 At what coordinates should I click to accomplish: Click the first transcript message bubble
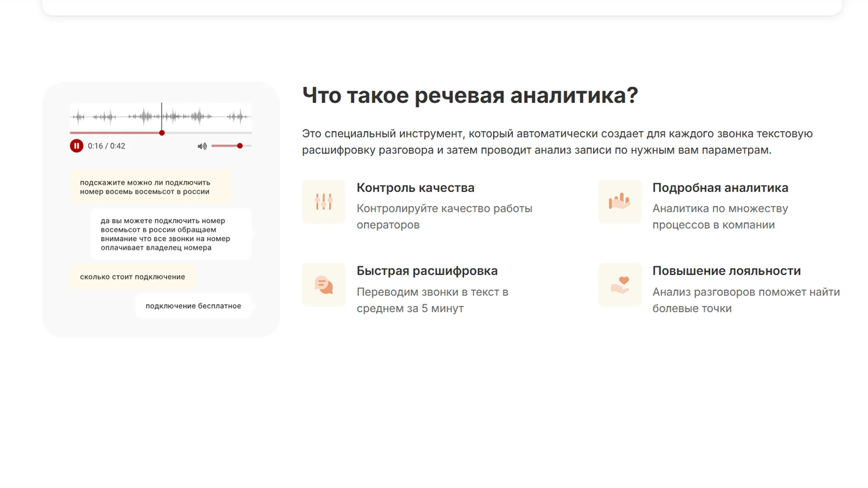(150, 187)
